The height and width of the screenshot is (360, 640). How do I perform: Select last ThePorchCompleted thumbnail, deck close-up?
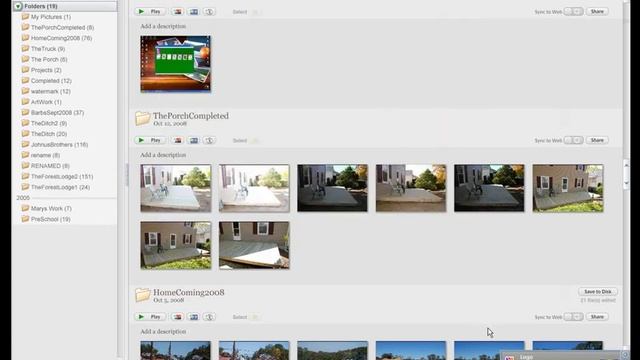click(x=254, y=245)
